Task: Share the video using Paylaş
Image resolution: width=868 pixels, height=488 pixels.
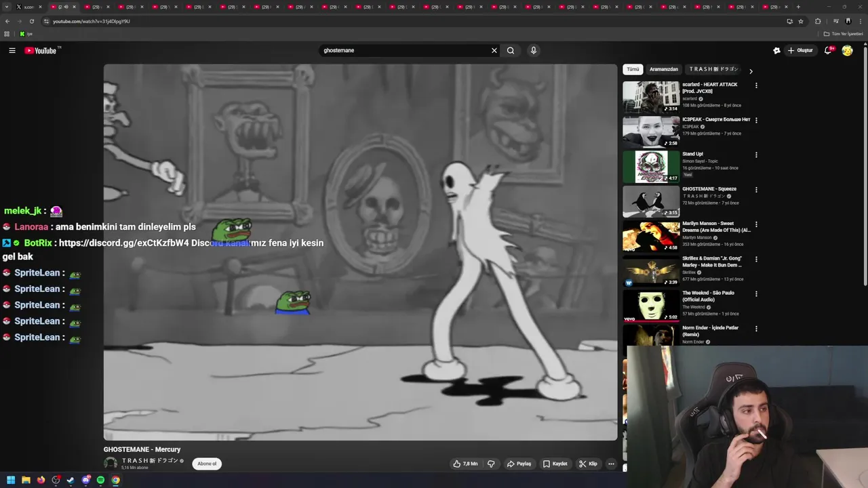Action: point(519,464)
